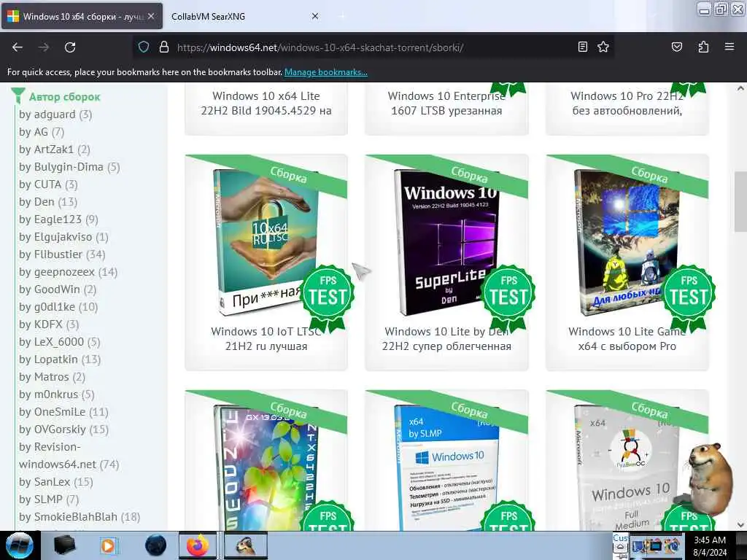747x560 pixels.
Task: Filter builds by Elgujakviso
Action: [64, 237]
